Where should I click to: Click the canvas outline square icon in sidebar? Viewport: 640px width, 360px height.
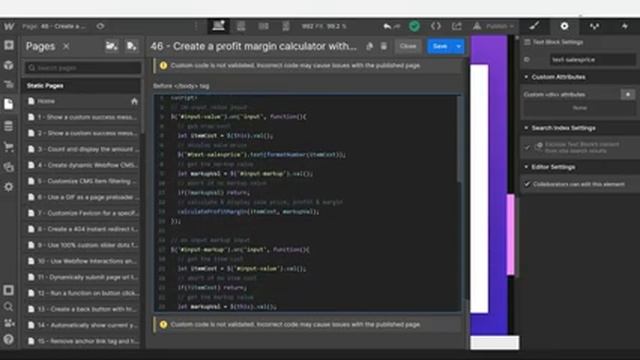[x=9, y=290]
